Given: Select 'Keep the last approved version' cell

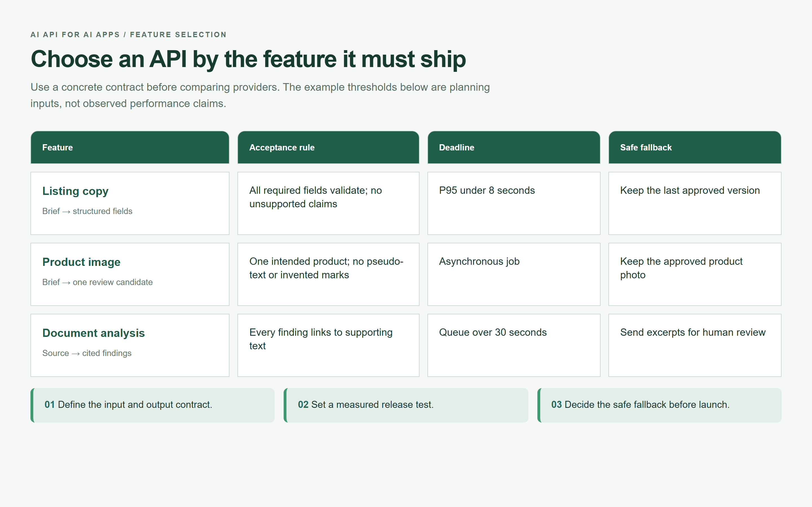Looking at the screenshot, I should tap(695, 204).
